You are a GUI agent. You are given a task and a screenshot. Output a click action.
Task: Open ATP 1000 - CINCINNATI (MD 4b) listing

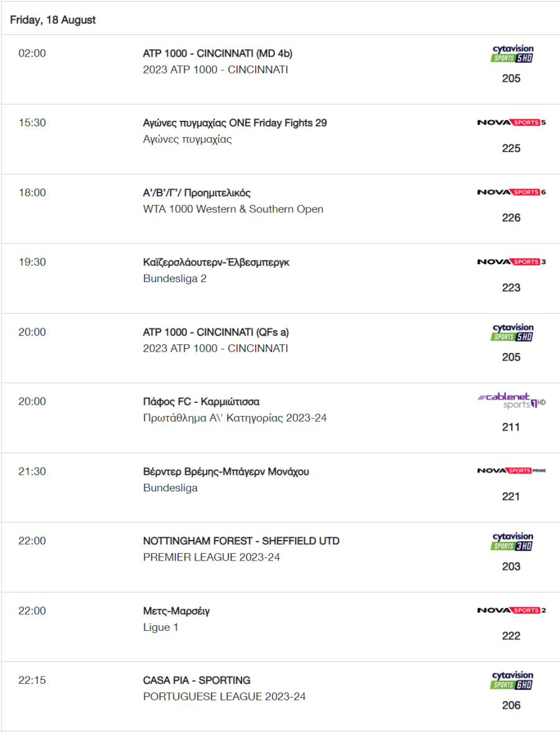pyautogui.click(x=218, y=54)
